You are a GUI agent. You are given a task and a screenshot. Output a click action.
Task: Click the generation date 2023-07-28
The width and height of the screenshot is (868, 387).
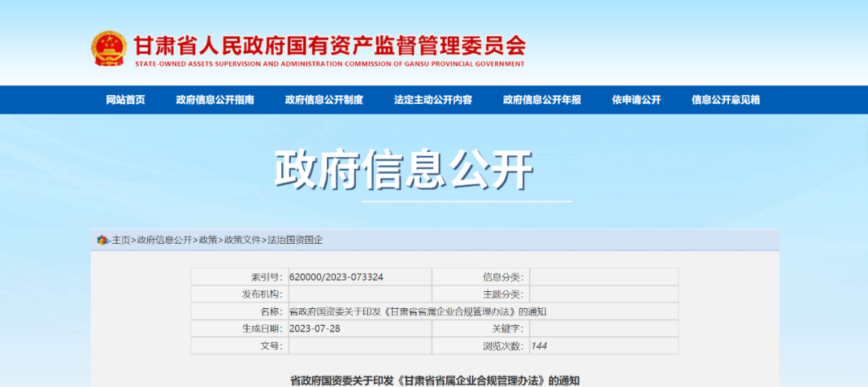pos(314,329)
